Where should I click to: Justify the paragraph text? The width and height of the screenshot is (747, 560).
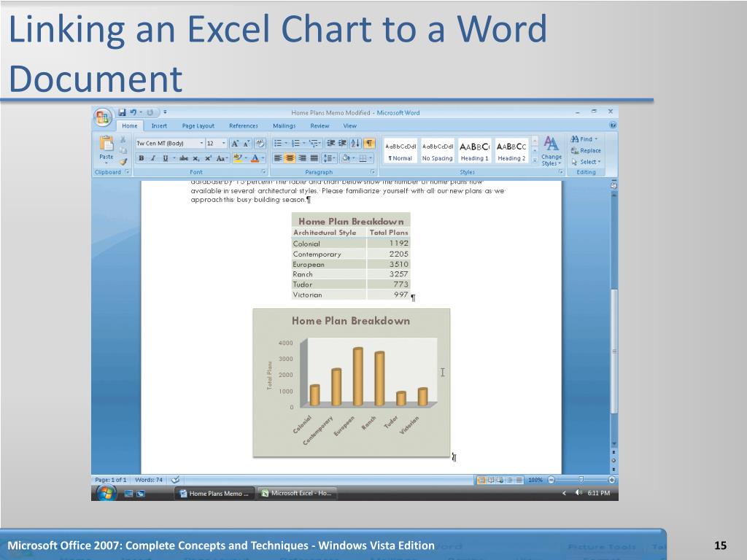[x=314, y=158]
